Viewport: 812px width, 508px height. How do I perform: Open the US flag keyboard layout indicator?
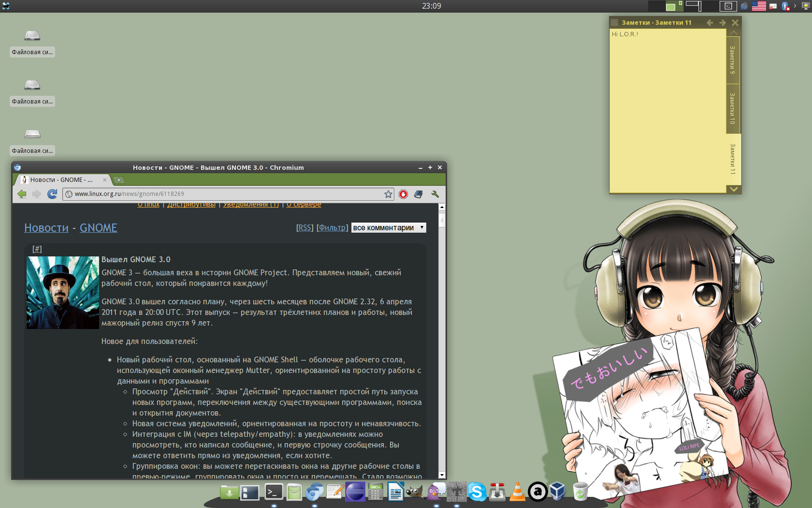(x=759, y=6)
